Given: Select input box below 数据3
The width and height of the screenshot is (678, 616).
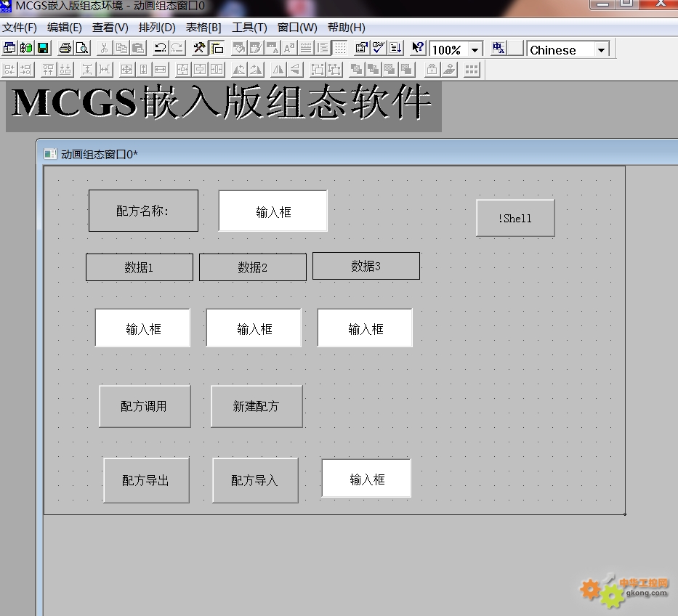Looking at the screenshot, I should (365, 328).
